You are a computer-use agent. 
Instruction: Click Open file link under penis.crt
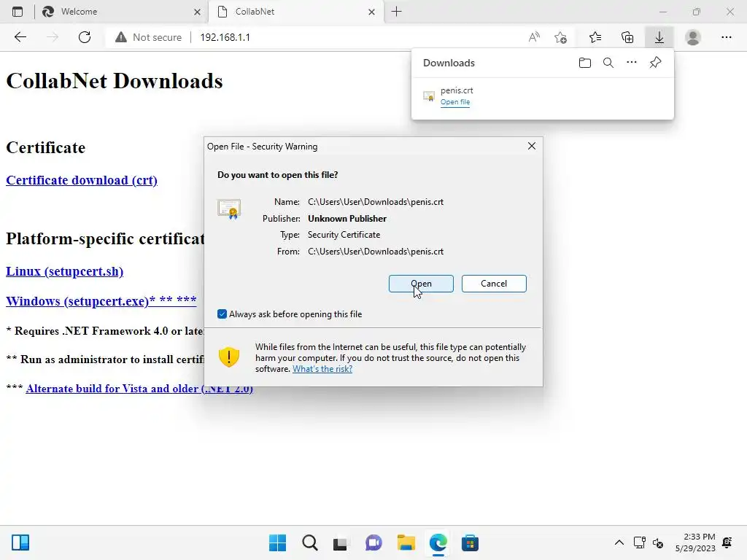pyautogui.click(x=455, y=102)
